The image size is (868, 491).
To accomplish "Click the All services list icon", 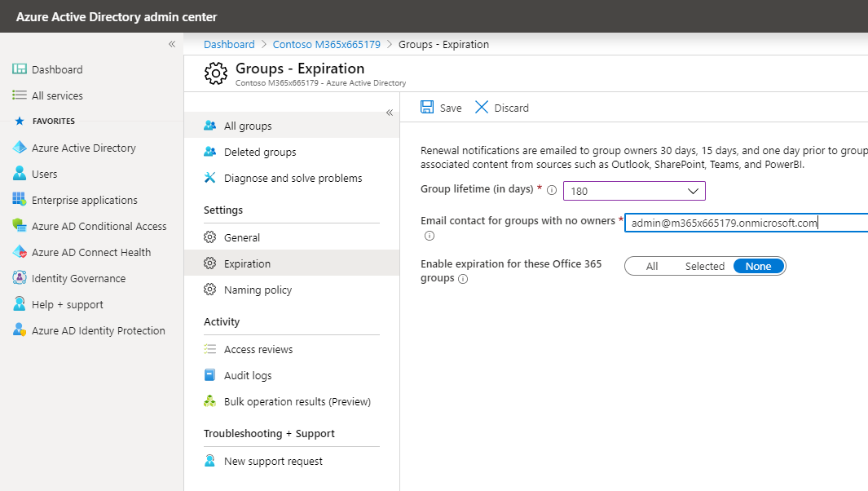I will (20, 95).
